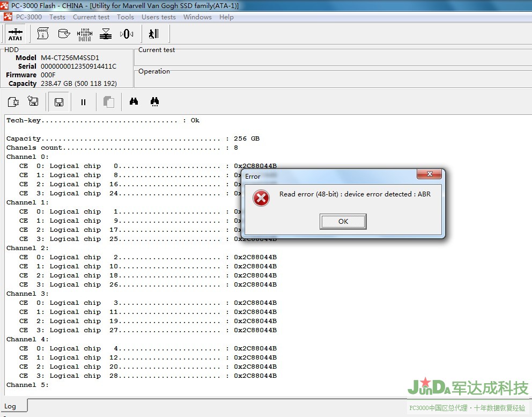Screen dimensions: 532x417
Task: Click the Logical chip 24 log row
Action: click(130, 193)
